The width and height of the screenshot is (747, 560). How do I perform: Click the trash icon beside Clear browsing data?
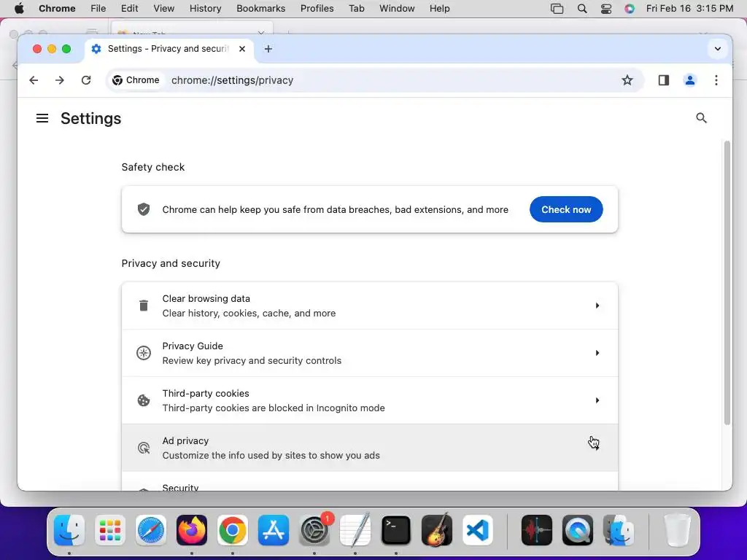pyautogui.click(x=144, y=306)
